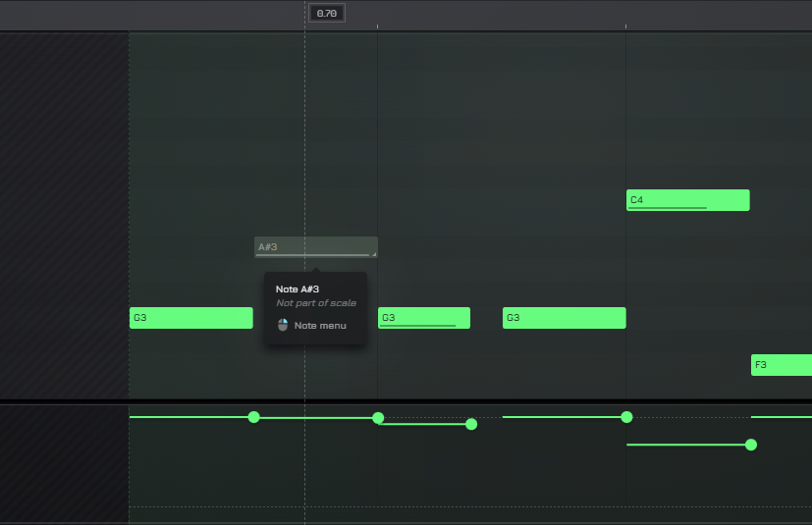Click the 'Not part of scale' text
Screen dimensions: 812x525
[x=315, y=303]
